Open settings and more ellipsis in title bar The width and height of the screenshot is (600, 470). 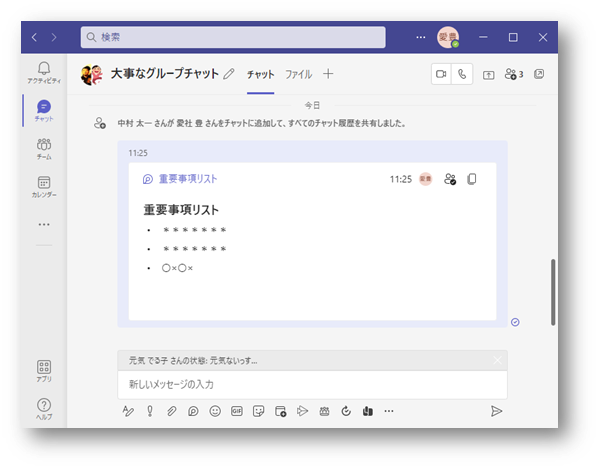pos(421,37)
